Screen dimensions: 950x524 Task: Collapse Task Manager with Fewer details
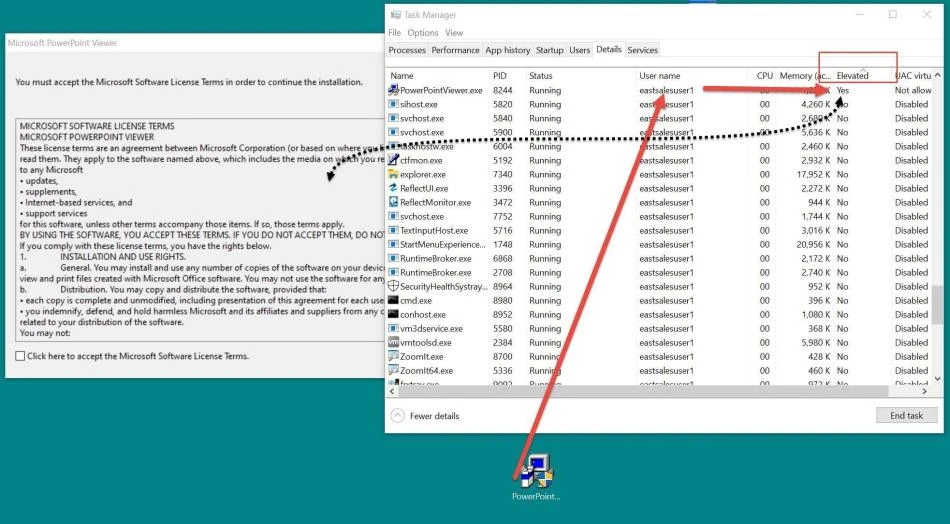[x=426, y=416]
